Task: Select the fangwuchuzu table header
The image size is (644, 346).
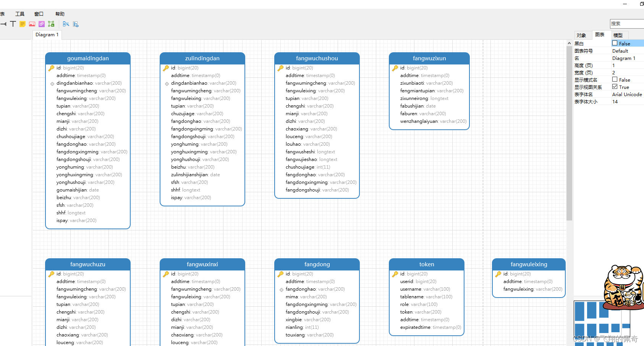Action: click(88, 264)
